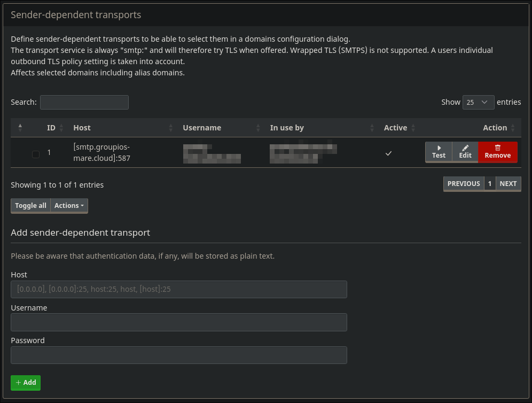The image size is (532, 403).
Task: Sort the Username column via its sort icon
Action: [259, 128]
